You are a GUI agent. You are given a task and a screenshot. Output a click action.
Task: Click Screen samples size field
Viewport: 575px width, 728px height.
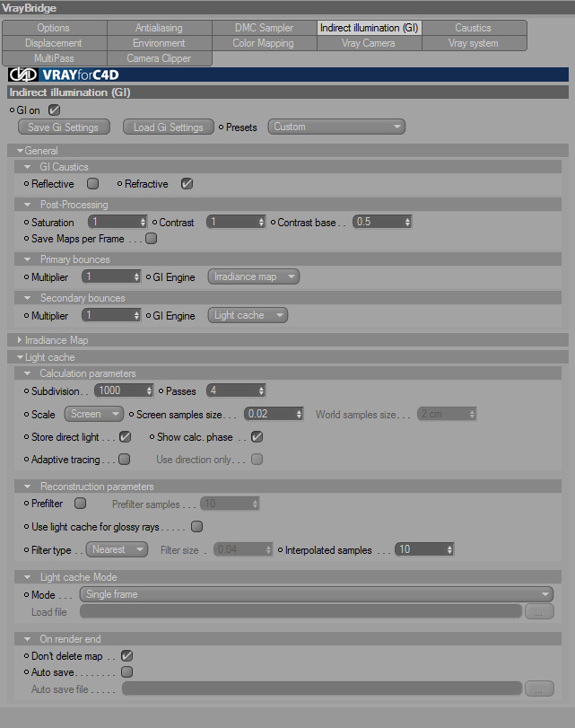click(270, 414)
